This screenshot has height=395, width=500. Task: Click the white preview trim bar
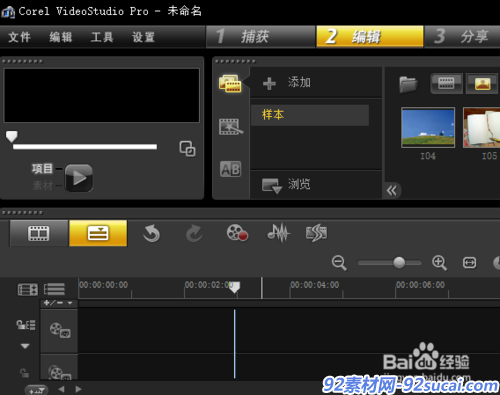click(x=85, y=147)
